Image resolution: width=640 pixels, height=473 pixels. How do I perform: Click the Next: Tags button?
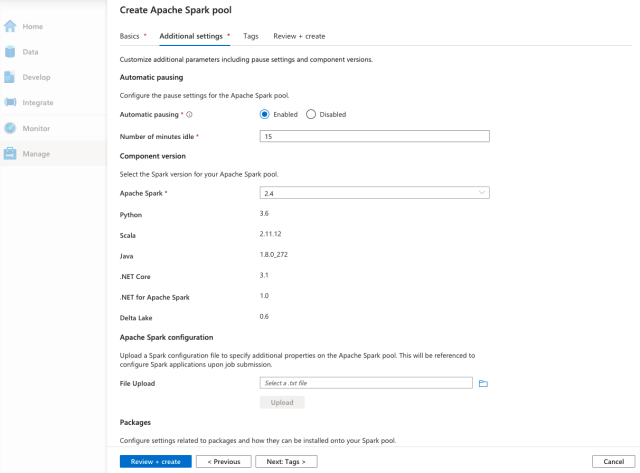pyautogui.click(x=286, y=462)
